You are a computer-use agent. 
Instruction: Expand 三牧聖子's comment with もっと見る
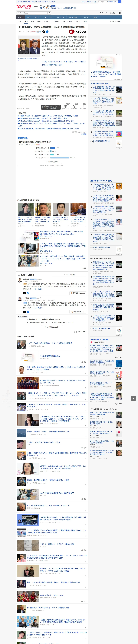tap(39, 308)
